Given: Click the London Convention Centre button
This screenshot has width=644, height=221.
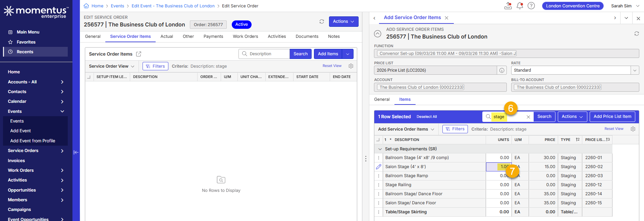Looking at the screenshot, I should point(573,6).
